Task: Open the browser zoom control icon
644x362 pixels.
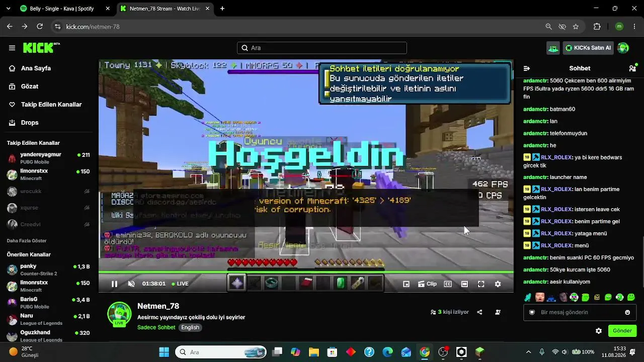Action: tap(548, 27)
